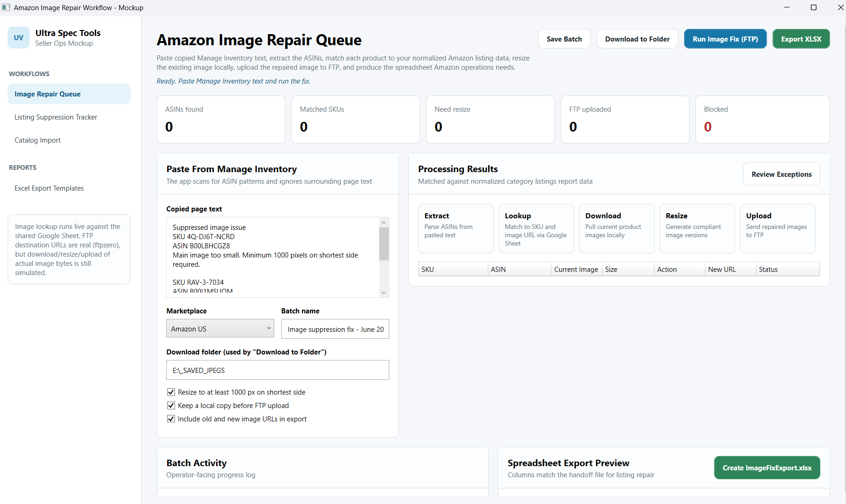The image size is (846, 504).
Task: Click the Matched SKUs stat card
Action: [356, 120]
